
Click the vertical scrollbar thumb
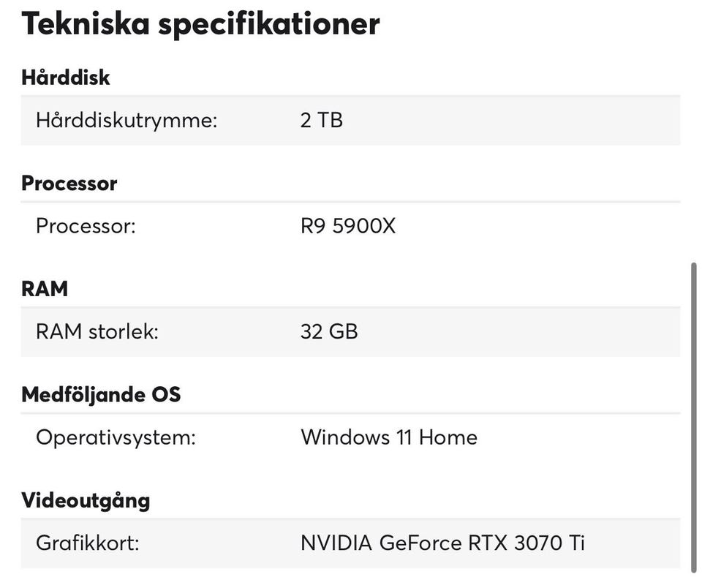click(x=695, y=417)
